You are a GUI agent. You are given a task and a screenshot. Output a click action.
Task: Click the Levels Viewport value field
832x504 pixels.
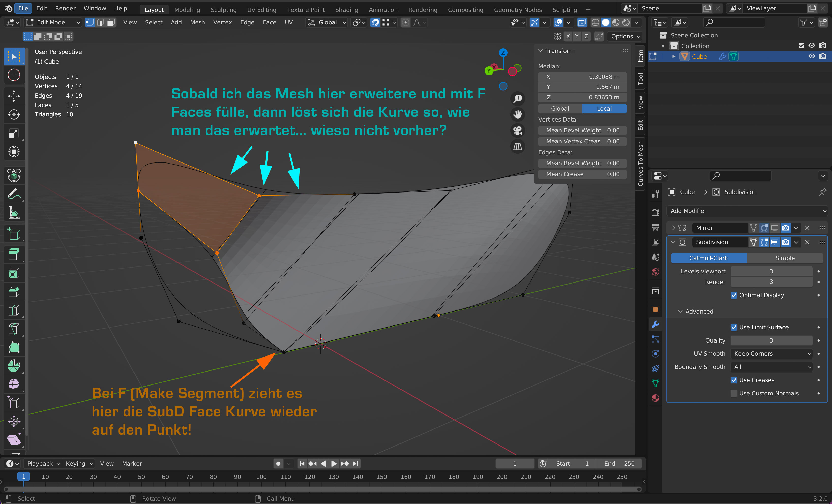click(x=771, y=271)
